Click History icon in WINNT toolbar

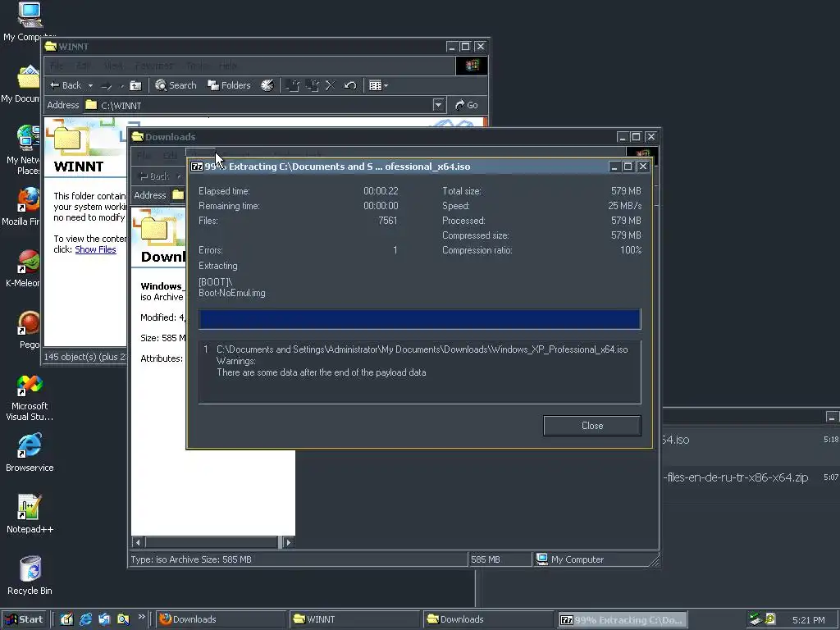267,85
